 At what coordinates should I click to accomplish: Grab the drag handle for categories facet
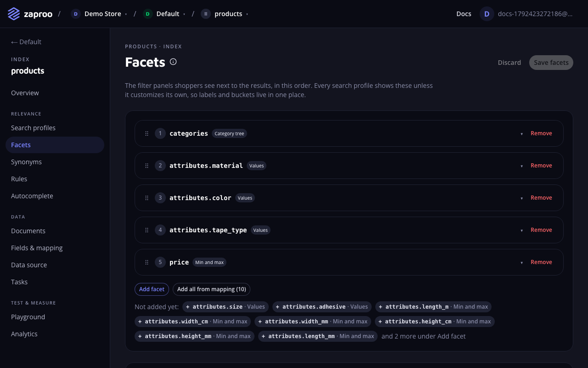[x=147, y=133]
